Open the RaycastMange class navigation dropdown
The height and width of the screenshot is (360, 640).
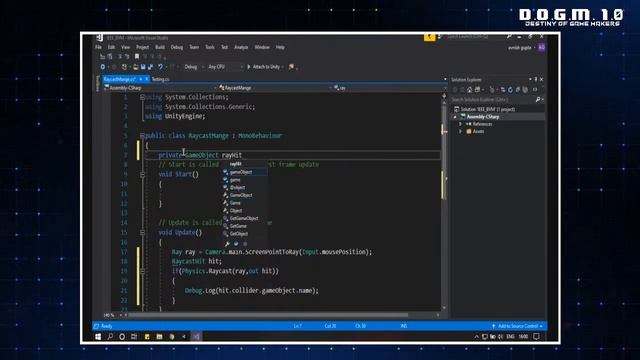coord(275,88)
